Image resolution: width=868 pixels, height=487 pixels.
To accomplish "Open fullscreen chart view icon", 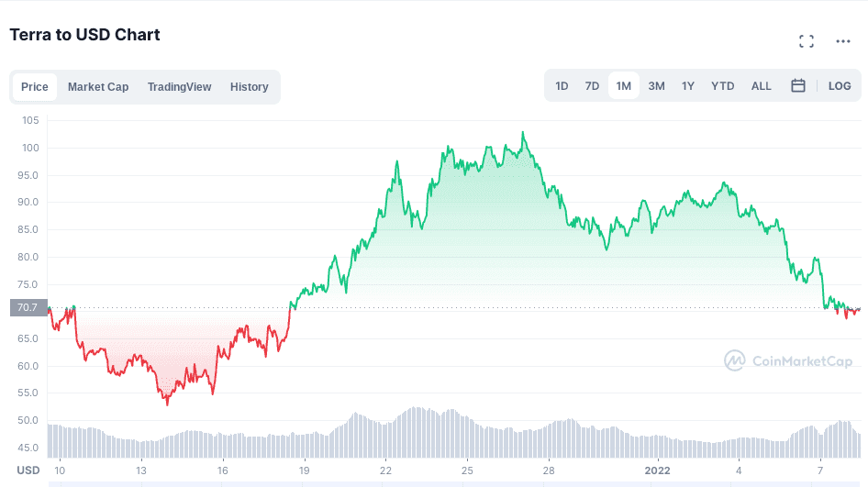I will pyautogui.click(x=807, y=41).
